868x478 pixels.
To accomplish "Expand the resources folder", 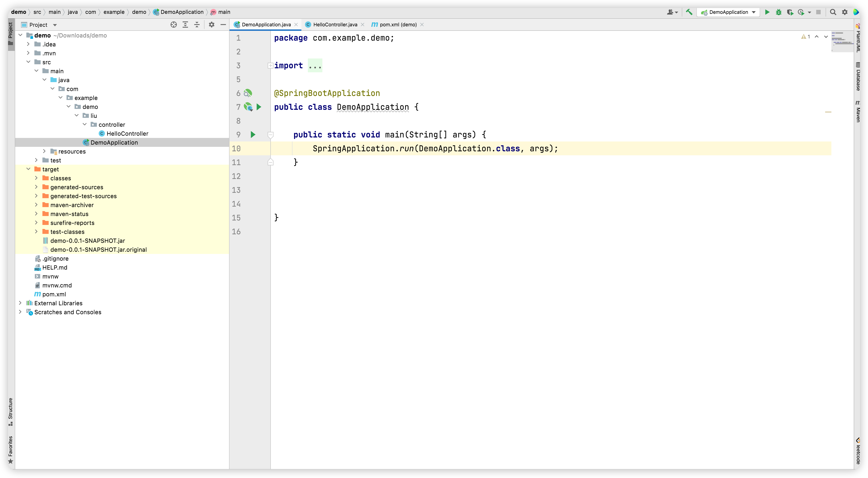I will [x=44, y=151].
